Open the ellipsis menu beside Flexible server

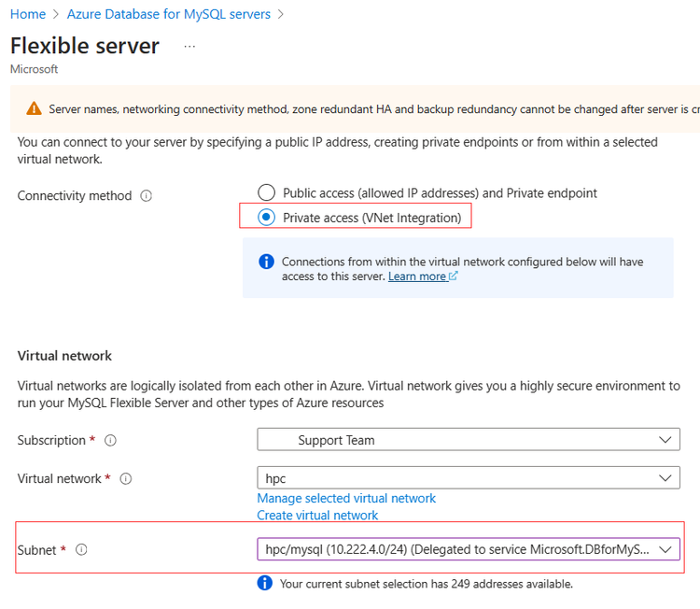189,47
